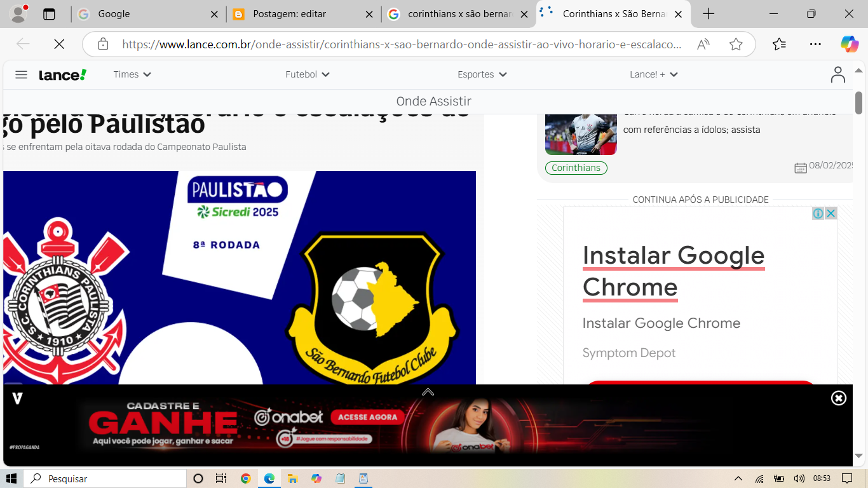Click the address bar URL

[x=402, y=44]
